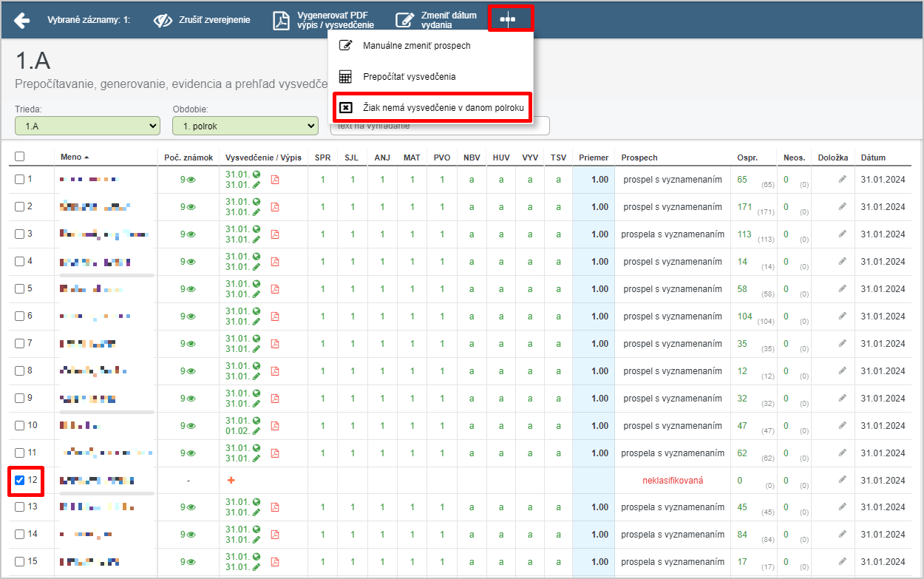Click PDF icon in row 1

point(275,180)
